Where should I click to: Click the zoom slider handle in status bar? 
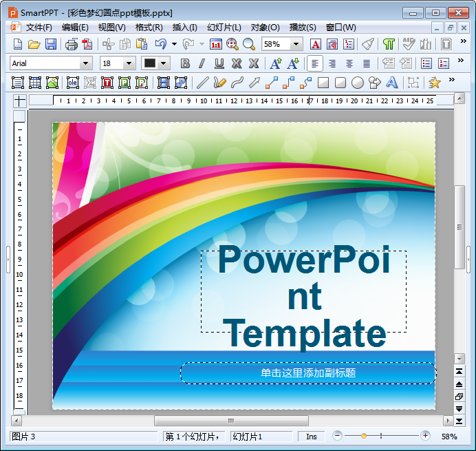(x=364, y=436)
